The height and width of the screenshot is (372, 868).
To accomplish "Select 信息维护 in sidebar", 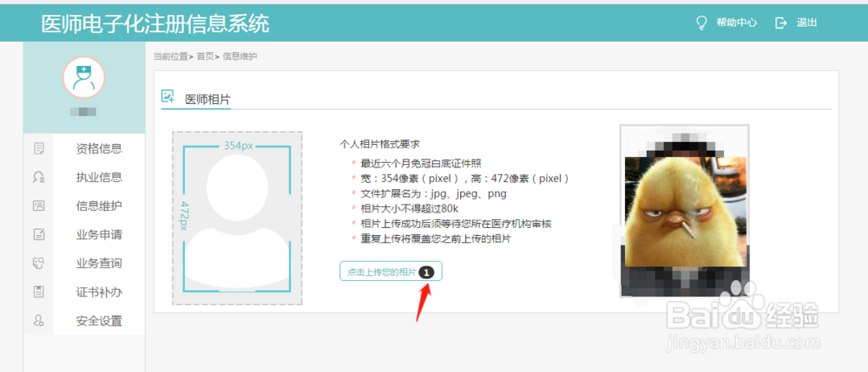I will click(x=99, y=206).
